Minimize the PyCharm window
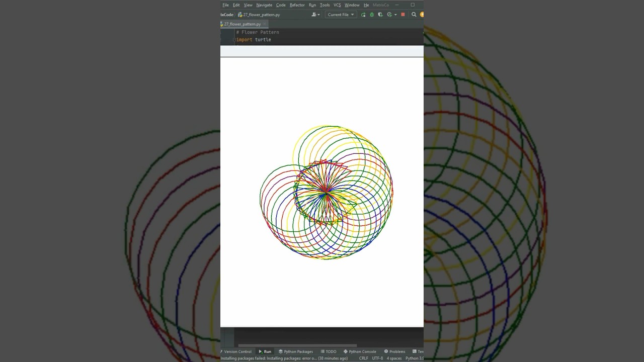The image size is (644, 362). click(x=397, y=5)
